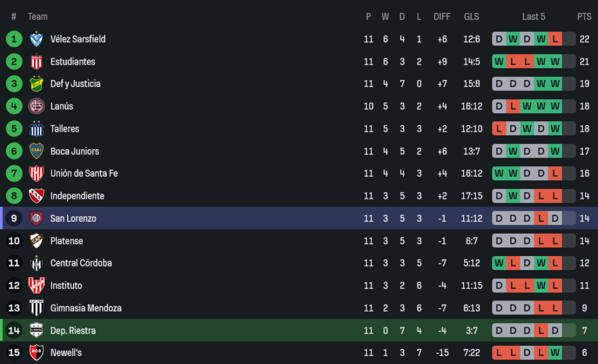The height and width of the screenshot is (364, 598).
Task: Click the Vélez Sarsfield club crest
Action: click(37, 39)
